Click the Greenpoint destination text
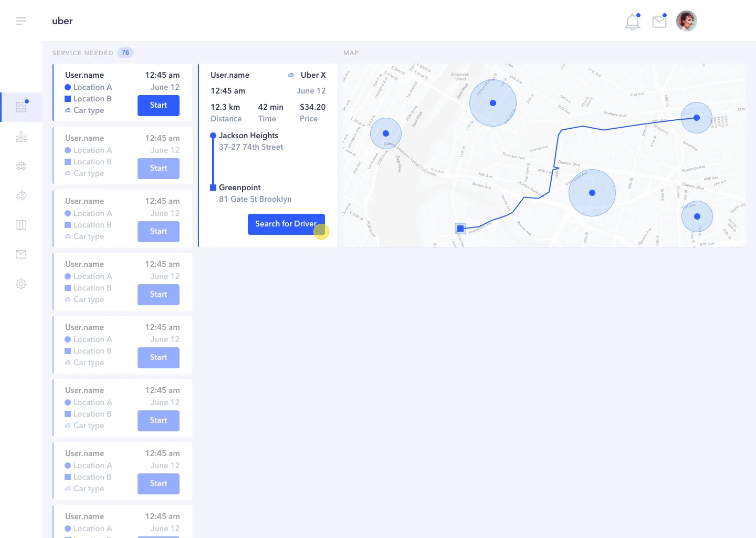Viewport: 756px width, 538px height. coord(240,188)
